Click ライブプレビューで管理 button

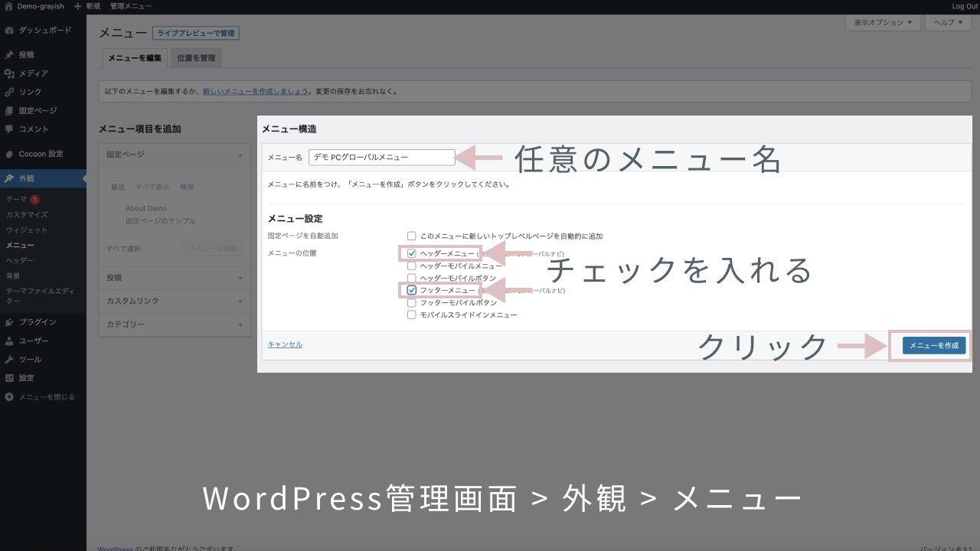[196, 33]
